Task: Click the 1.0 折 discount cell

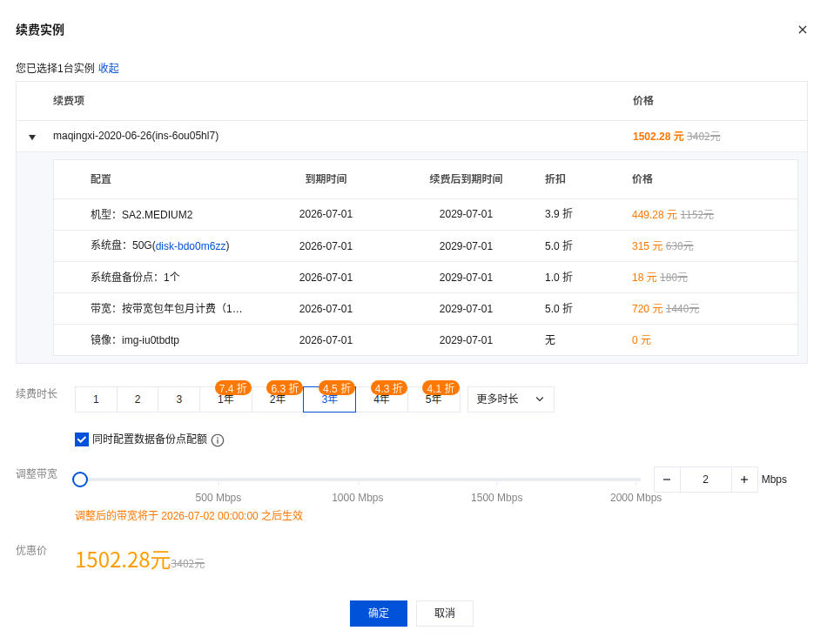Action: [x=559, y=277]
